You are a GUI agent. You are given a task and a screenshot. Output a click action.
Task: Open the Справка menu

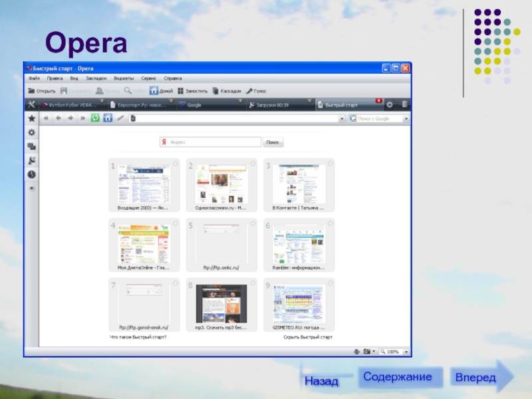tap(173, 78)
